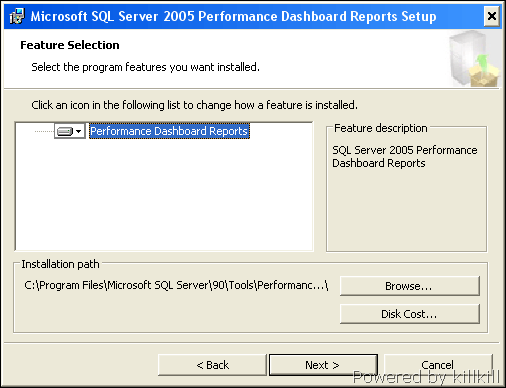
Task: Click empty area of feature list box
Action: coord(164,197)
